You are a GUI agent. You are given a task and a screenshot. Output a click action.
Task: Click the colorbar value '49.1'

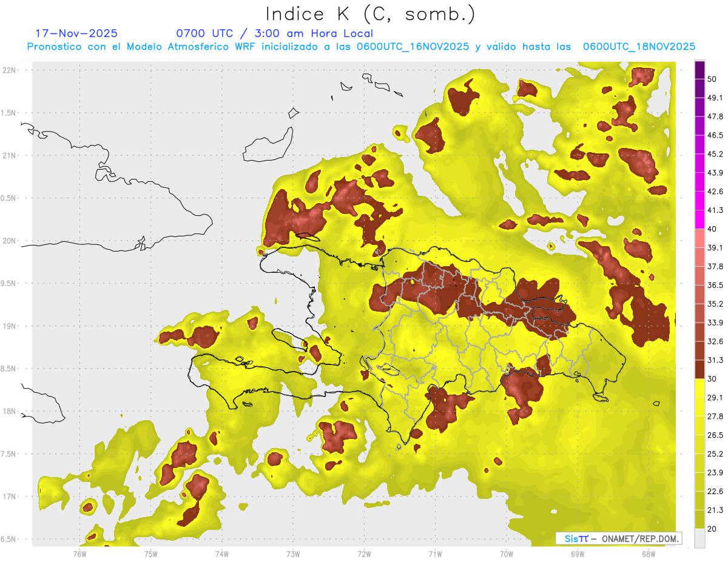point(715,98)
